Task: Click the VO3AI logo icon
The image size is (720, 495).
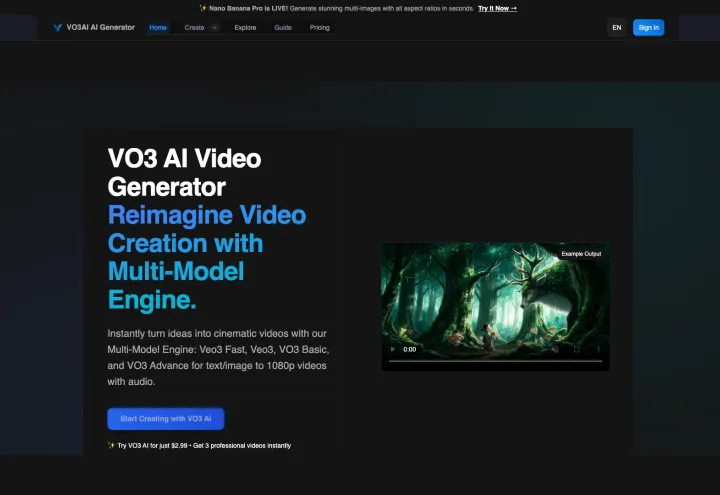Action: point(57,28)
